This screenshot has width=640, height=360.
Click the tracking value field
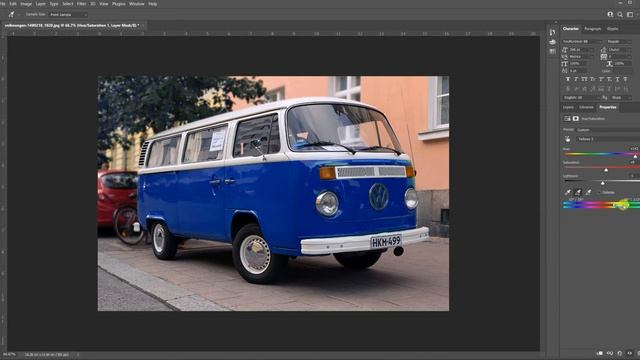click(x=620, y=57)
